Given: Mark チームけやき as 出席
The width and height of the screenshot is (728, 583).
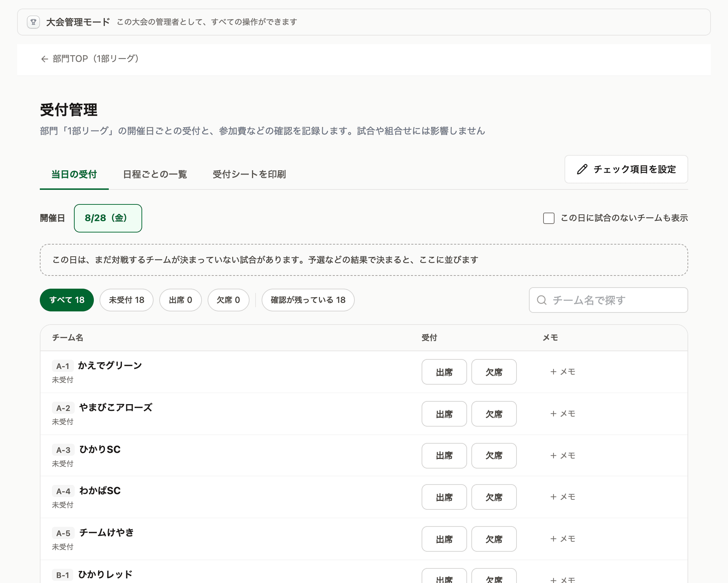Looking at the screenshot, I should coord(444,539).
